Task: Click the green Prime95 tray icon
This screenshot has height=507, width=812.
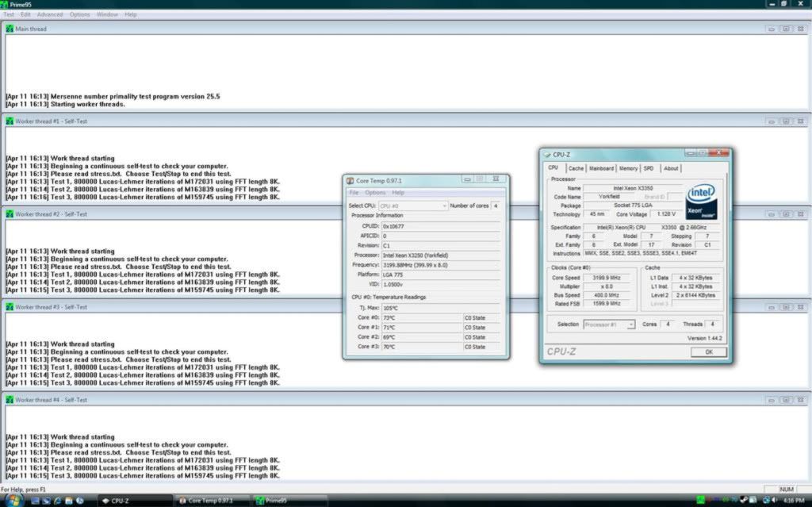Action: click(701, 501)
